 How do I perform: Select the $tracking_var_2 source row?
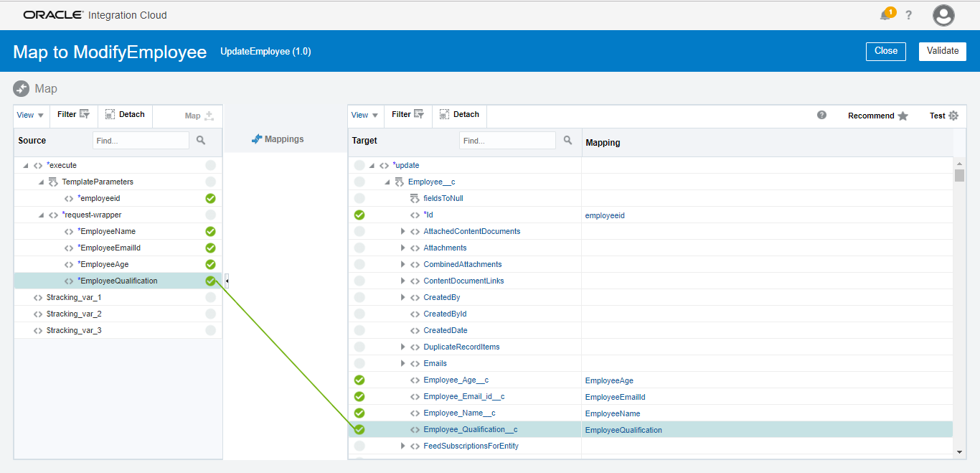pyautogui.click(x=118, y=314)
